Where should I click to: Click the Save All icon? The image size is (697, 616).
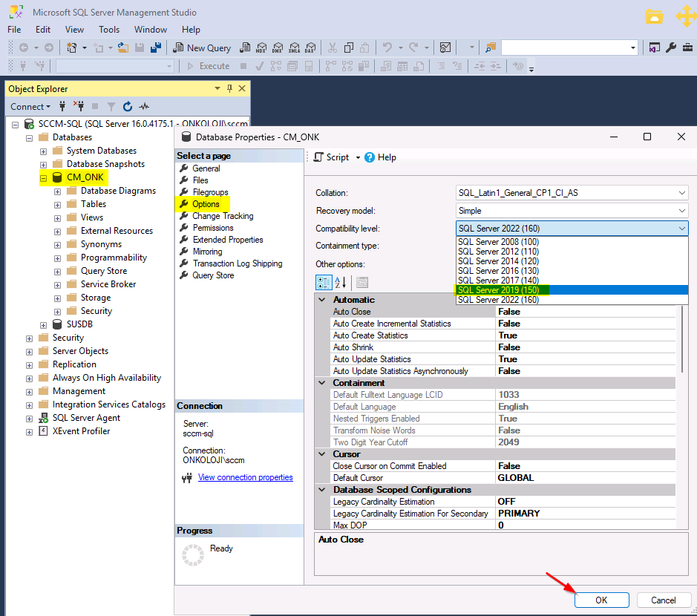coord(156,47)
